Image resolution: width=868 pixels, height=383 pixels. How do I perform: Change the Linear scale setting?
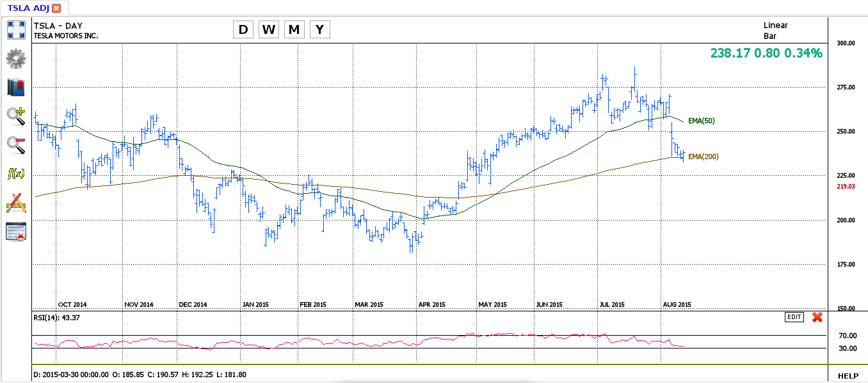coord(775,26)
